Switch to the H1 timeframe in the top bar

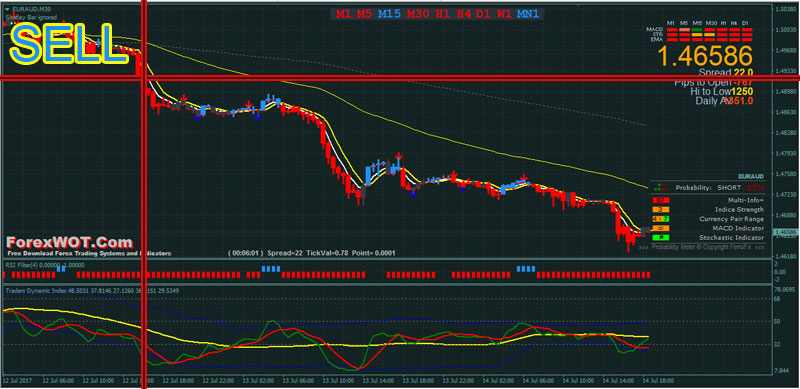[x=442, y=14]
